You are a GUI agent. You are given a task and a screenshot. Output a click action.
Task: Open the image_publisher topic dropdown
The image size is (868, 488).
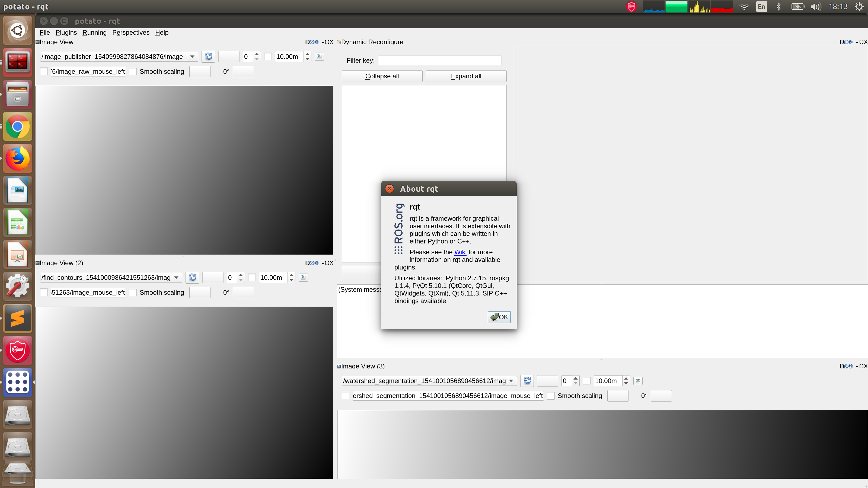tap(192, 57)
